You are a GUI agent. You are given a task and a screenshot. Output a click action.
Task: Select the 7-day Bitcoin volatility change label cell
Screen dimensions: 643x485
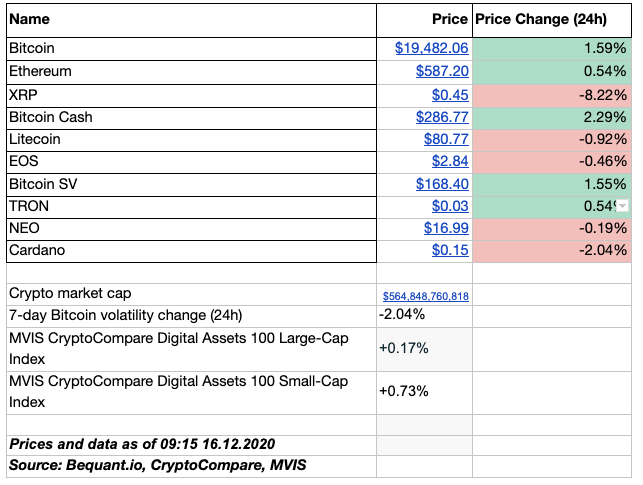tap(190, 315)
